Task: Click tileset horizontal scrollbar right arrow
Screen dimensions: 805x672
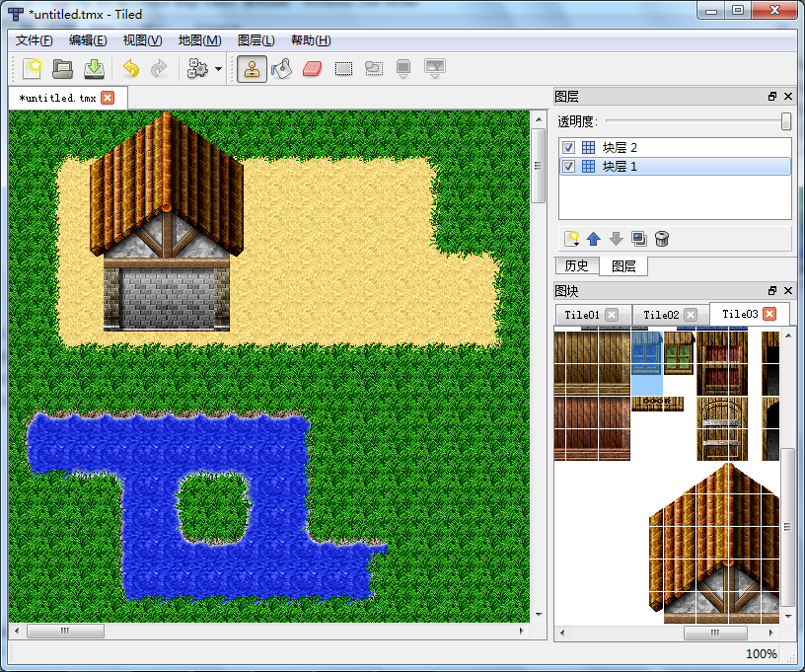Action: 770,633
